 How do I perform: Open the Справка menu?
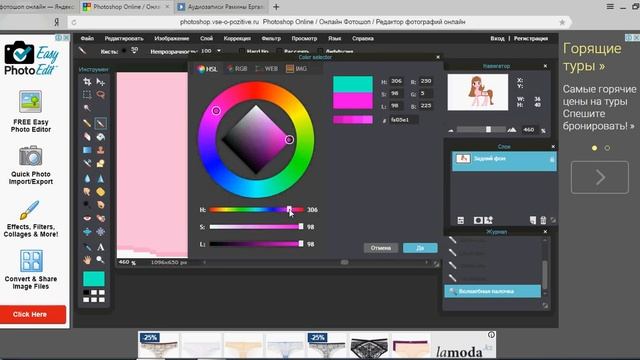point(363,38)
